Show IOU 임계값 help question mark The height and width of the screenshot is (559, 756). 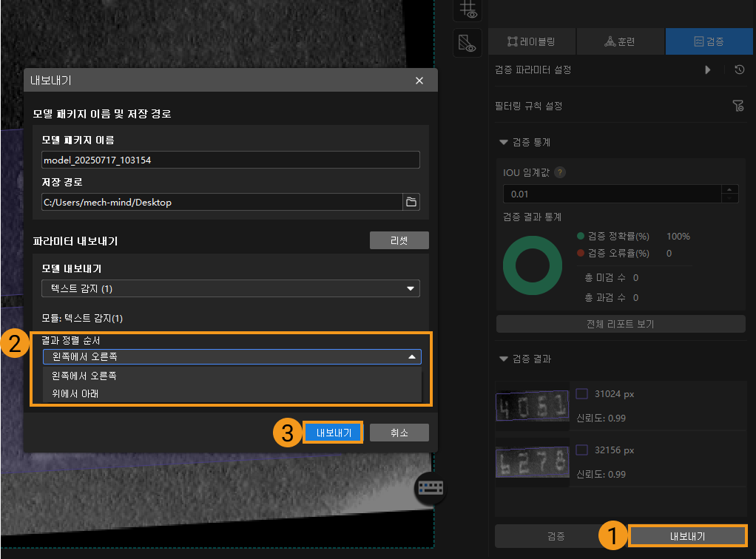[560, 172]
